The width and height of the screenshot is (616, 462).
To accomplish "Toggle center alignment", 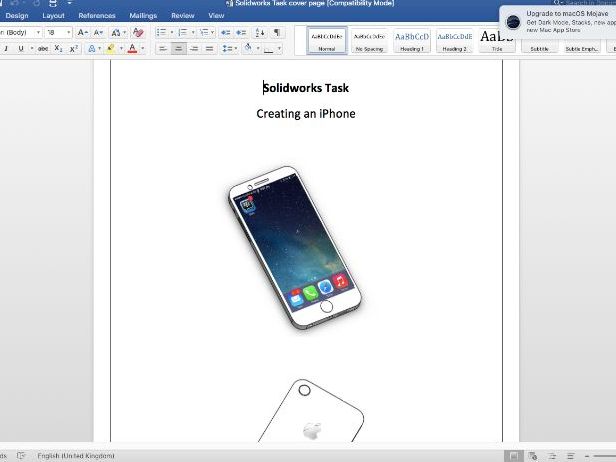I will click(x=178, y=48).
